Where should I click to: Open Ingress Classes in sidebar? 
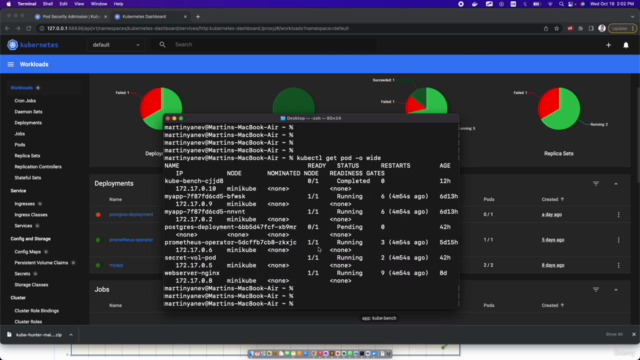pos(31,215)
